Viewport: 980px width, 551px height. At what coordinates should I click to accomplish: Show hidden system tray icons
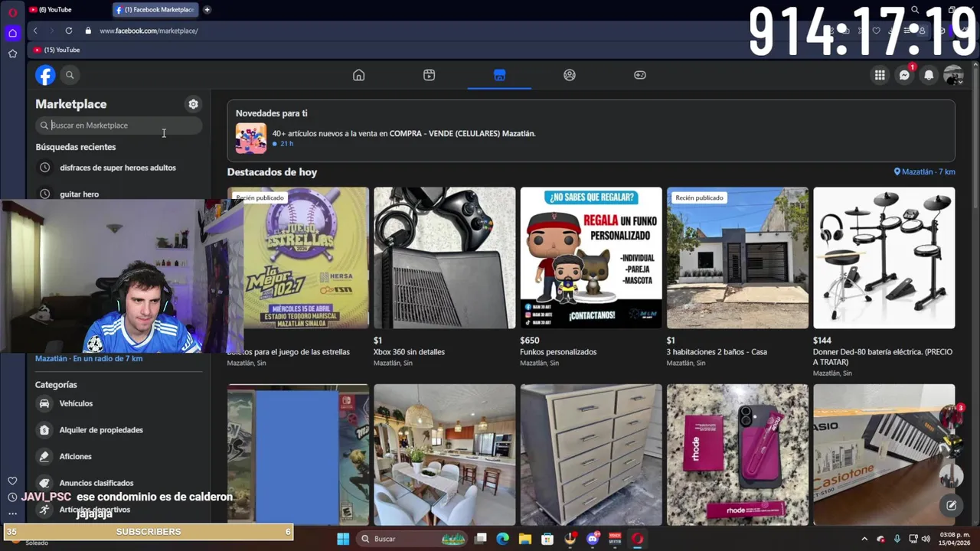pyautogui.click(x=864, y=539)
